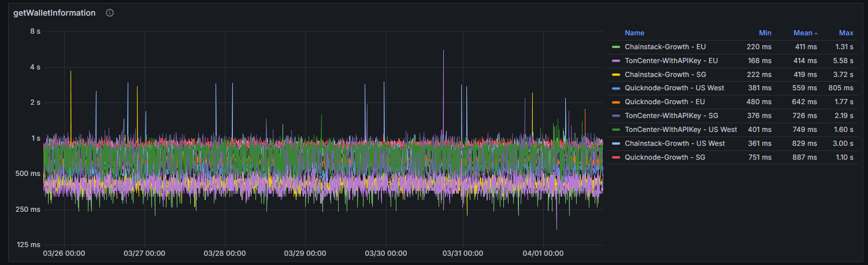Click the 8 s y-axis label
Image resolution: width=868 pixels, height=265 pixels.
(35, 31)
